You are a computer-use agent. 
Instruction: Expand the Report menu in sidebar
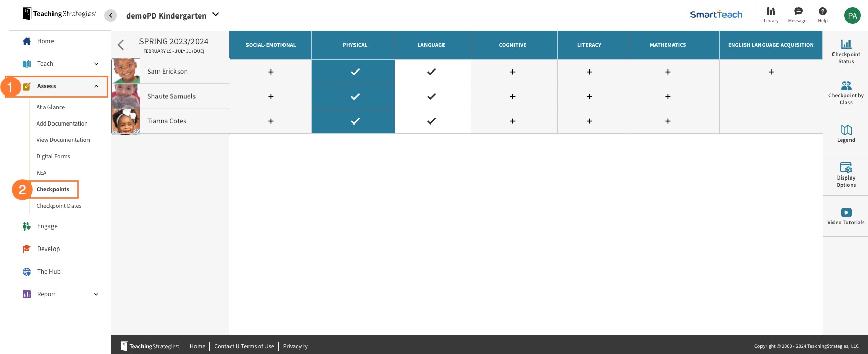tap(96, 294)
